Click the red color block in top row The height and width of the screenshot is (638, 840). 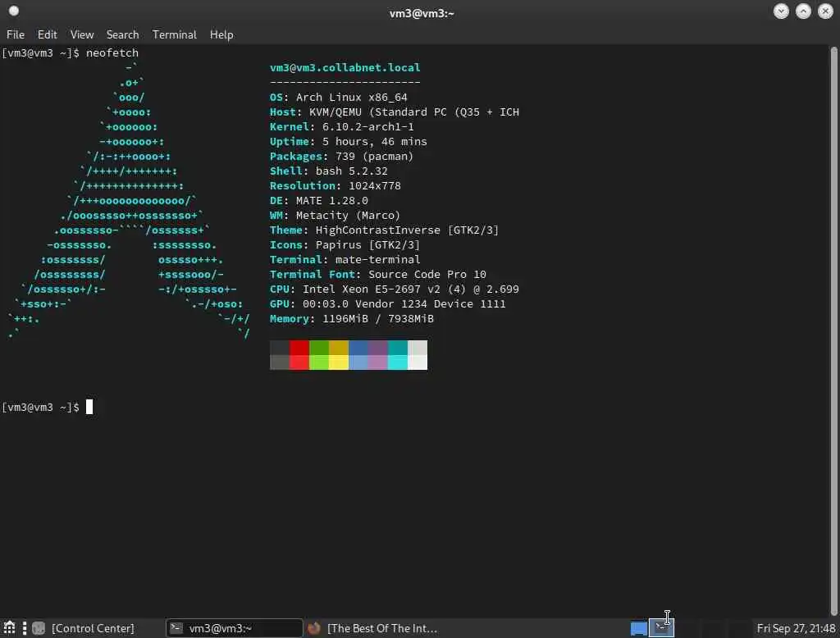tap(299, 348)
